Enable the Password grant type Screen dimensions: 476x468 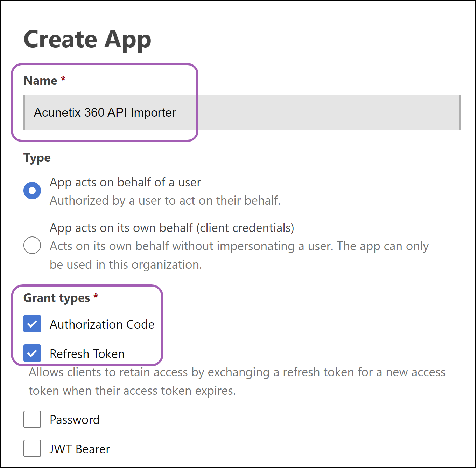tap(32, 419)
